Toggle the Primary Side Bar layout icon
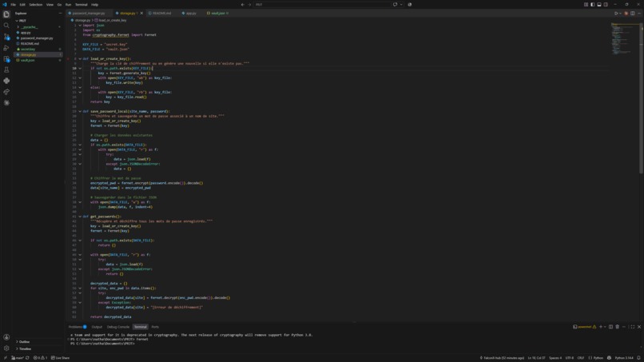This screenshot has width=644, height=362. 592,5
